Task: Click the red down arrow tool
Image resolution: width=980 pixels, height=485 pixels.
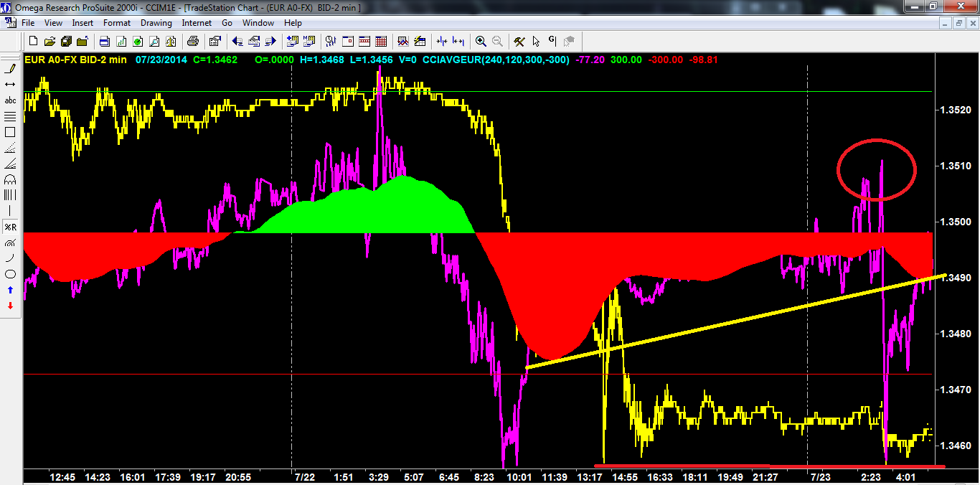Action: click(10, 306)
